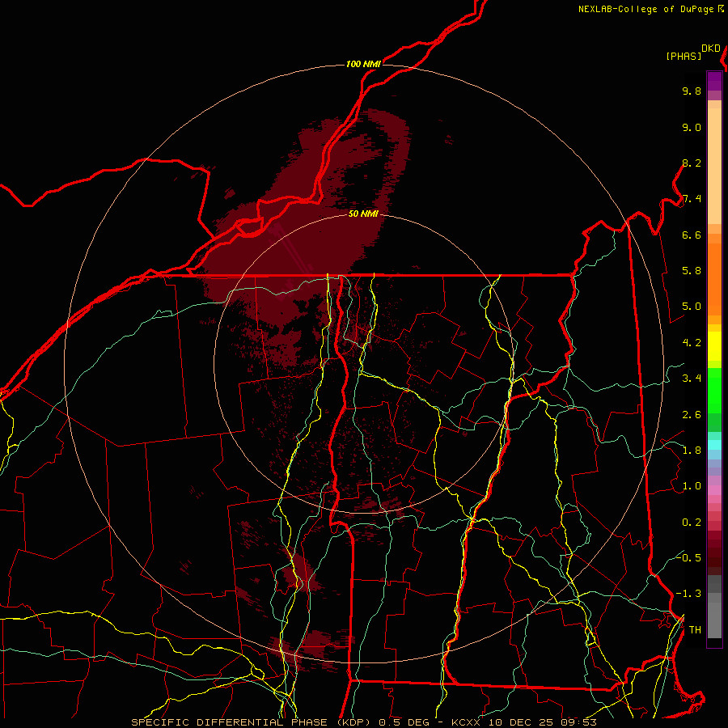Click the pale orange color bar segment
Viewport: 728px width, 728px height.
click(x=714, y=166)
